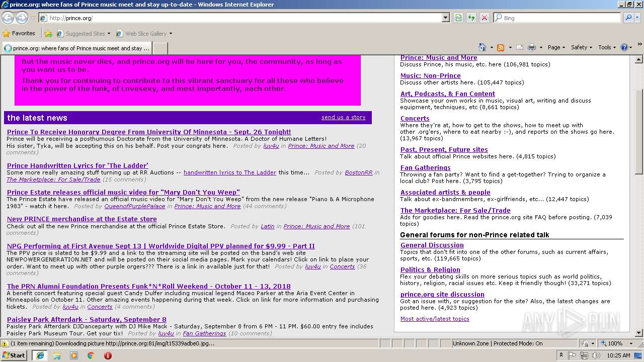This screenshot has height=362, width=644.
Task: Click the Compatibility View page icon
Action: coord(458,18)
